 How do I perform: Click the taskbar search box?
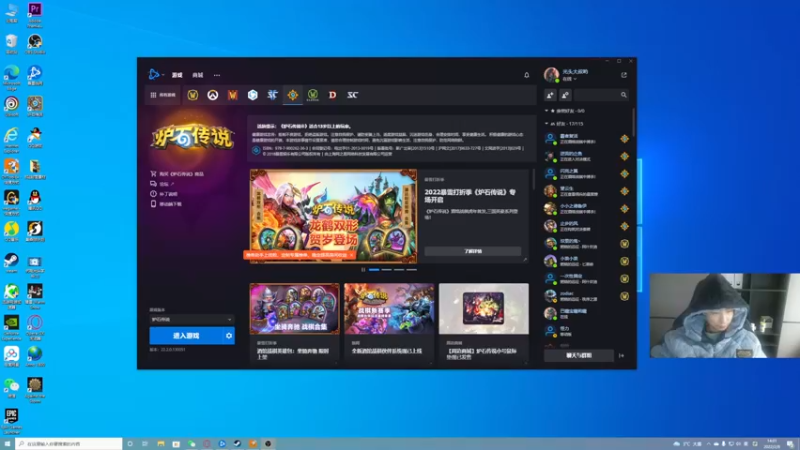(x=69, y=444)
